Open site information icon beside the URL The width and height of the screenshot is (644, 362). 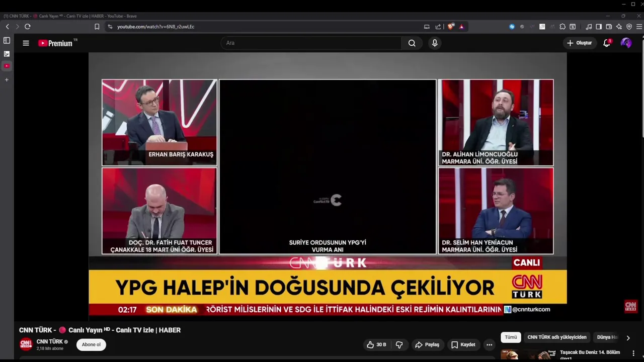(110, 27)
